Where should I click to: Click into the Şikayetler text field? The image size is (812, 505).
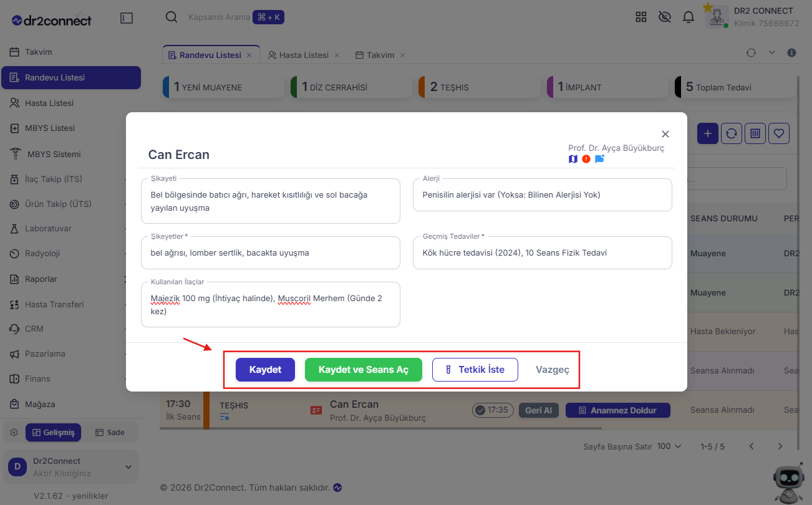271,253
